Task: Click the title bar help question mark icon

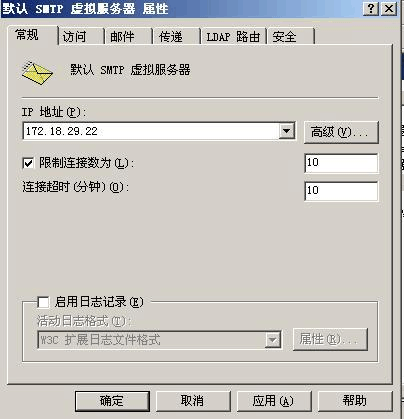Action: click(x=371, y=8)
